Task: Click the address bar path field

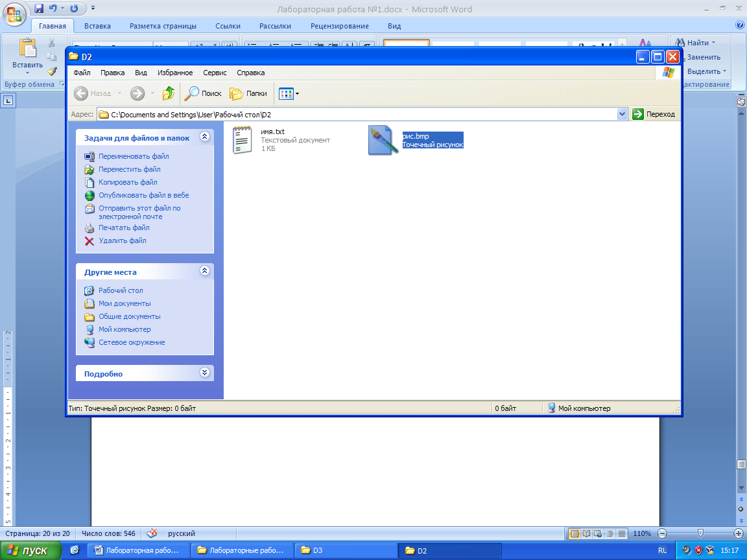Action: (x=357, y=114)
